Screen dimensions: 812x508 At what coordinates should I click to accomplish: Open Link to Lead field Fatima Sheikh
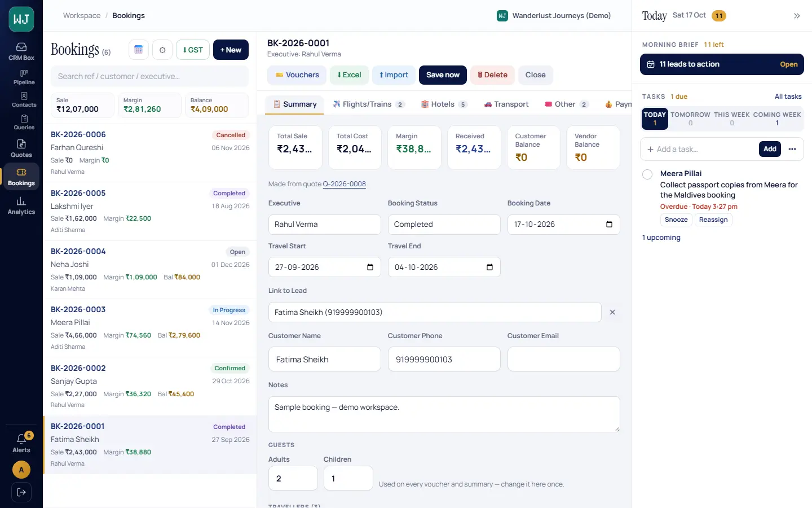[435, 312]
